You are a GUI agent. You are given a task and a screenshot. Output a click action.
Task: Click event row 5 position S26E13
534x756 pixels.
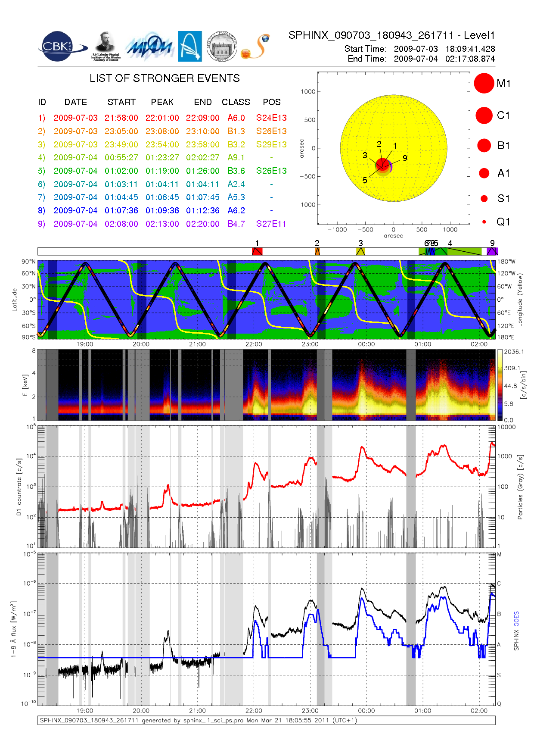(x=271, y=171)
